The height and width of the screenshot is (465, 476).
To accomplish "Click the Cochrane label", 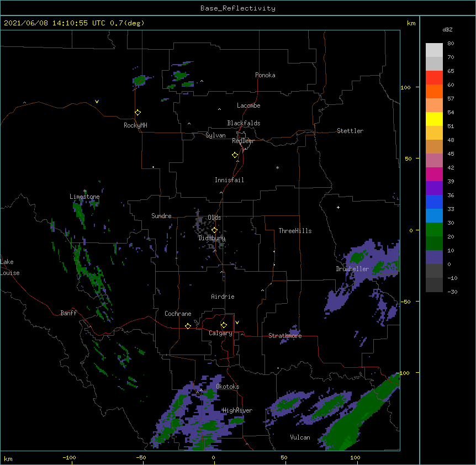I will point(178,314).
